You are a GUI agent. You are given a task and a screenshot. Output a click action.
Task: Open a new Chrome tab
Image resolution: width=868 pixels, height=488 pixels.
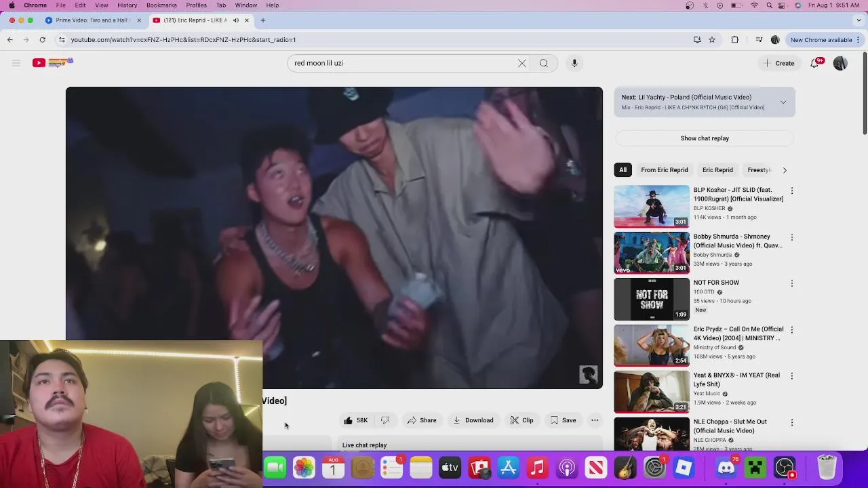click(x=263, y=20)
